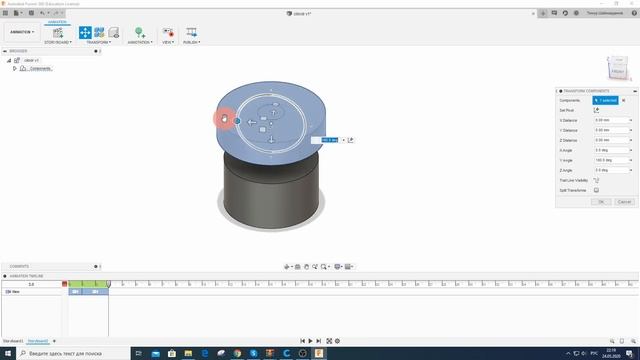Viewport: 640px width, 360px height.
Task: Click the Windows Start button
Action: pyautogui.click(x=8, y=353)
